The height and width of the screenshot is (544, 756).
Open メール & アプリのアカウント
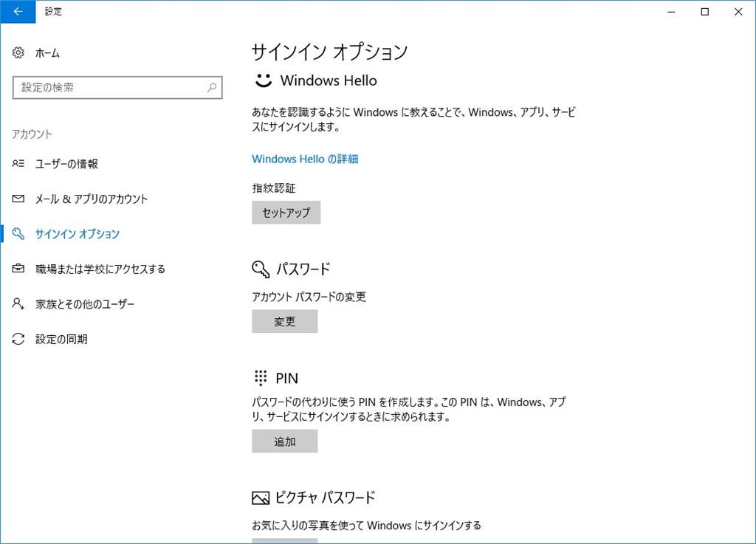tap(91, 199)
